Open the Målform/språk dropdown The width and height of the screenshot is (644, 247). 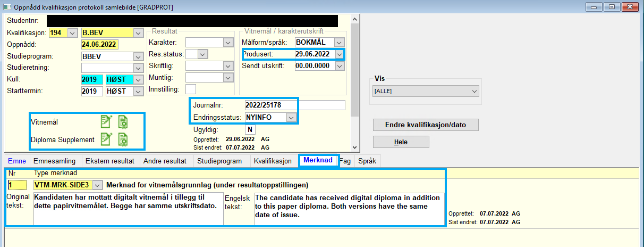point(339,42)
